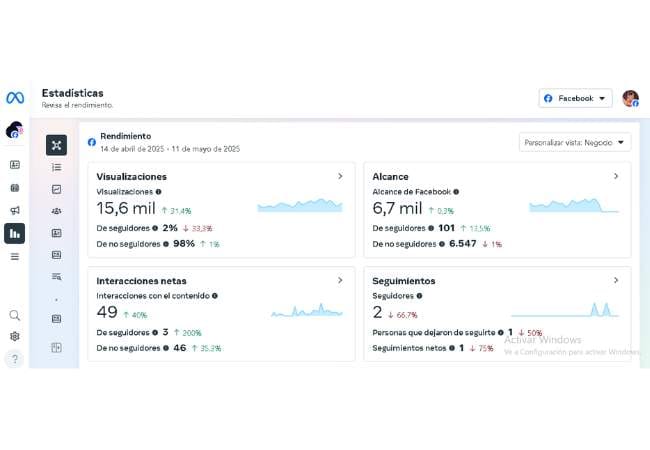Screen dimensions: 650x450
Task: Select the Overview icon in statistics submenu
Action: click(x=56, y=145)
